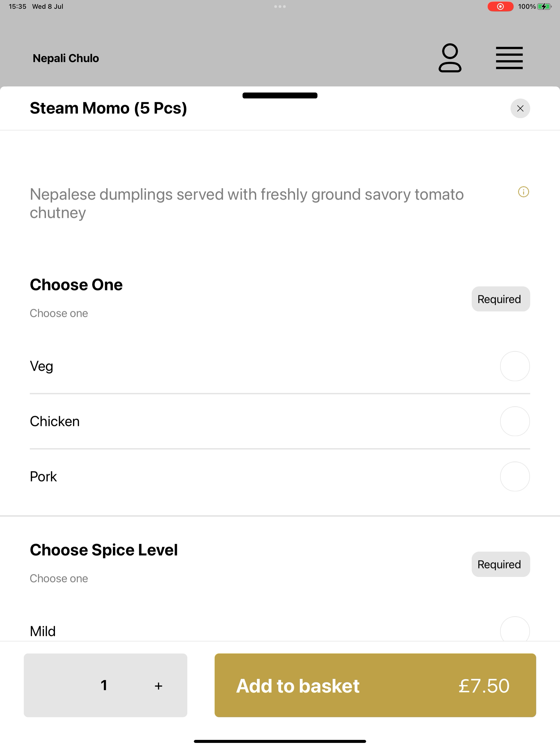
Task: Tap the screen recording indicator
Action: click(500, 6)
